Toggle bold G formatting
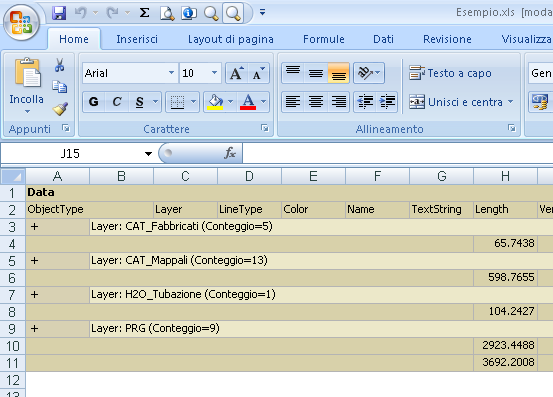This screenshot has width=553, height=397. pos(93,102)
